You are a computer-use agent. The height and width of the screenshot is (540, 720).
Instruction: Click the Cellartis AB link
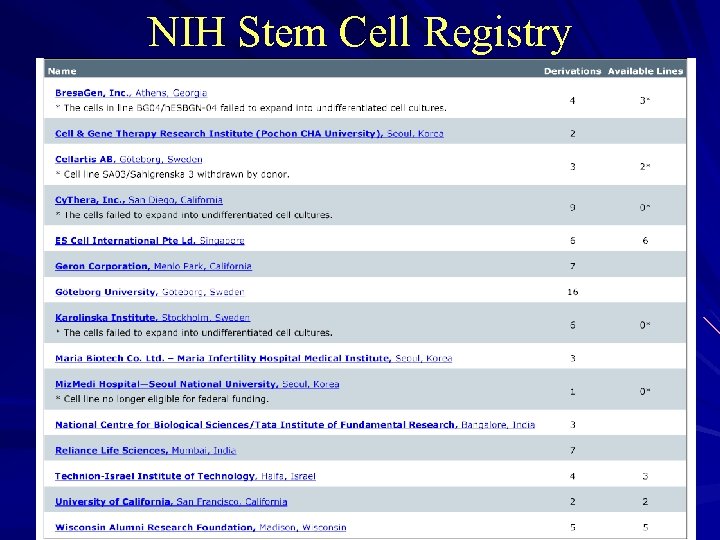(129, 159)
